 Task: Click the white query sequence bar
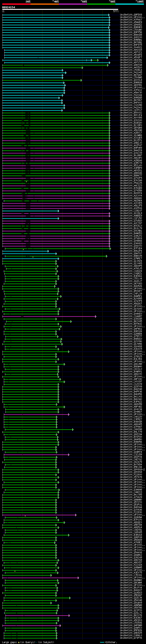[60, 10]
